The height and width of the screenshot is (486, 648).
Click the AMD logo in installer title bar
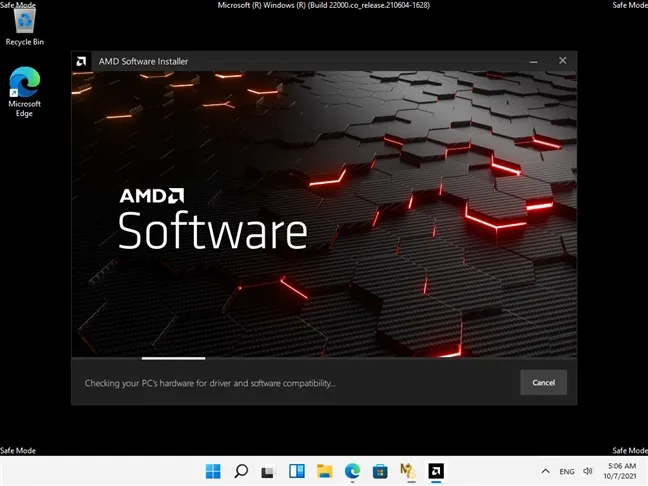[x=81, y=62]
